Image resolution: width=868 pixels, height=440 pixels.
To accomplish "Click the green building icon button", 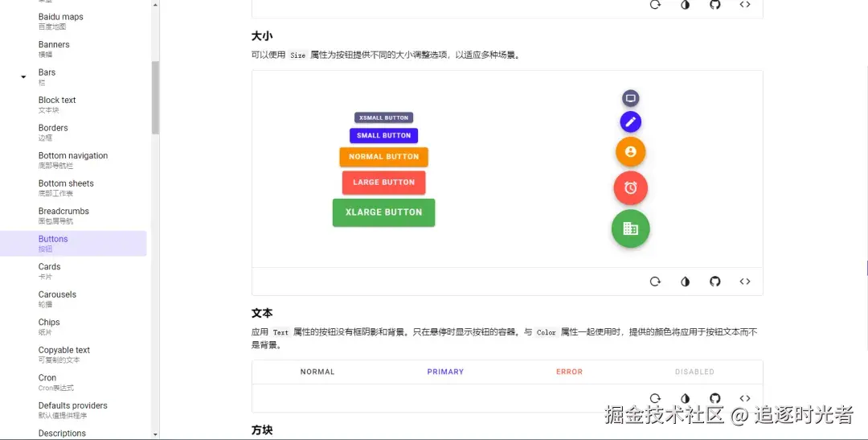I will (631, 228).
